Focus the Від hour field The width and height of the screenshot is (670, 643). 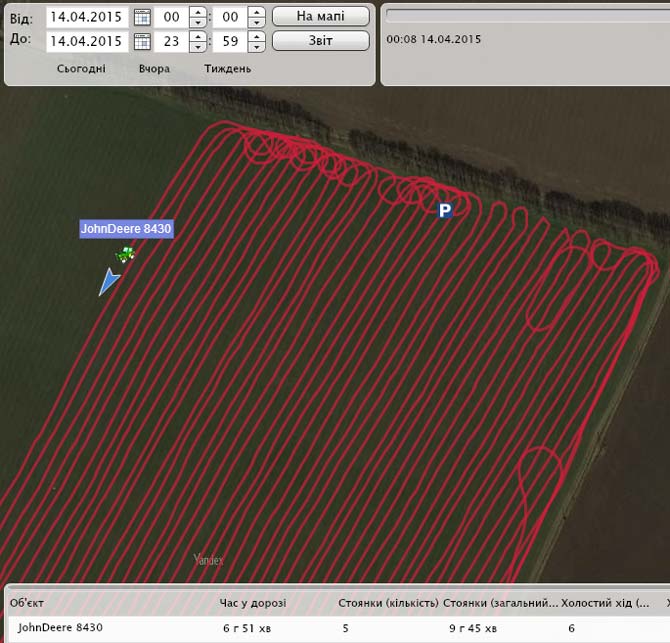(171, 17)
